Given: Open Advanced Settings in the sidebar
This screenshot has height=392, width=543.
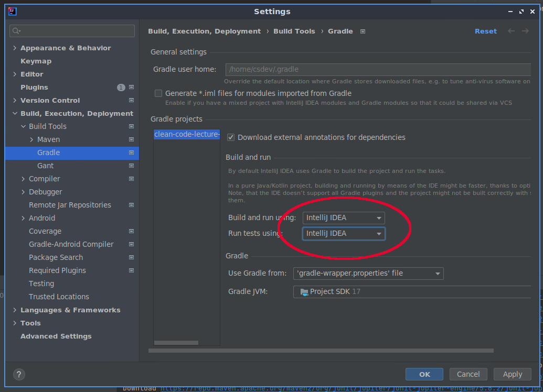Looking at the screenshot, I should coord(56,336).
